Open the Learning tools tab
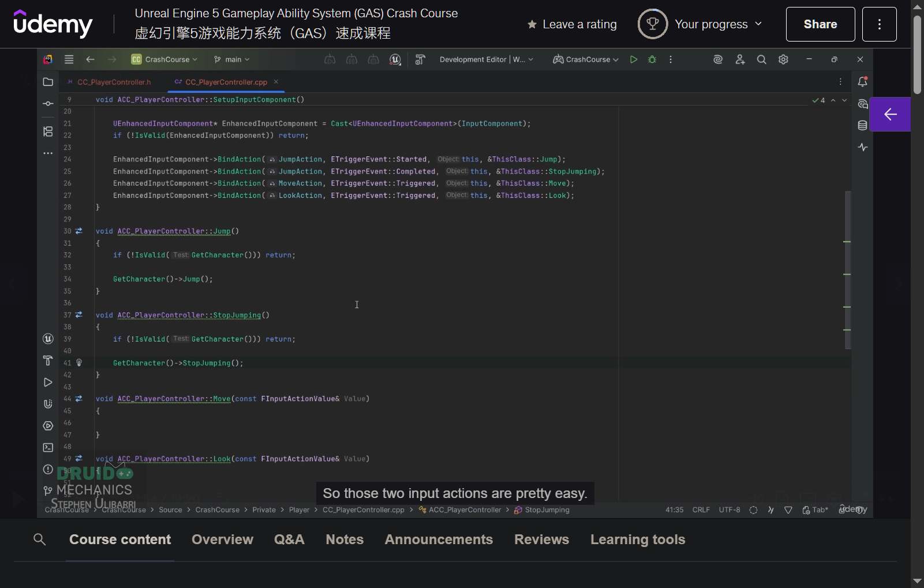Screen dimensions: 924x588 pyautogui.click(x=638, y=540)
